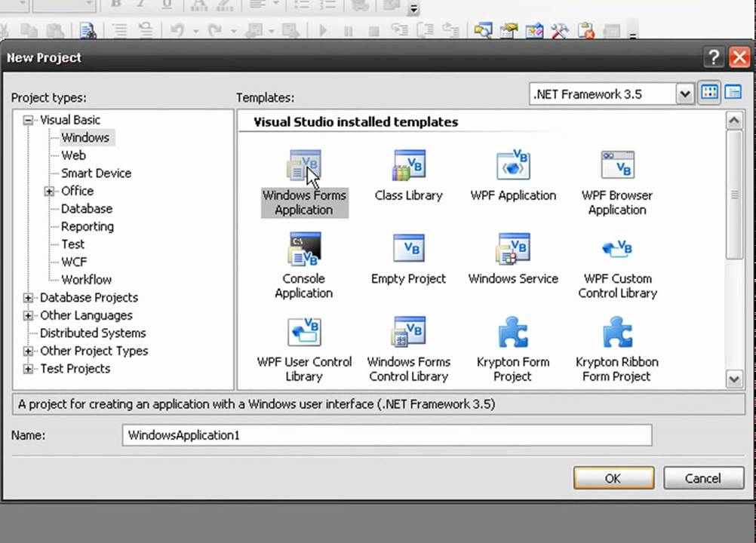Image resolution: width=756 pixels, height=543 pixels.
Task: Click the Step Out toolbar icon
Action: [450, 31]
